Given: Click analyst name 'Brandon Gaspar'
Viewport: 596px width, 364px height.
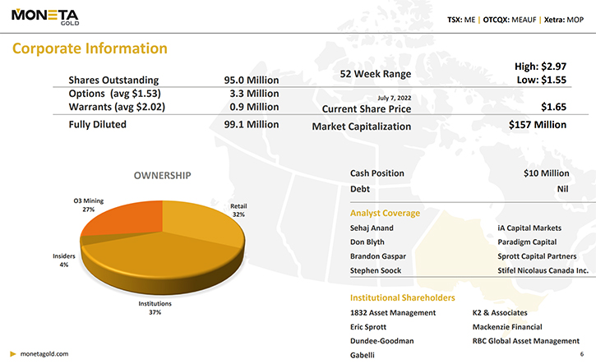Looking at the screenshot, I should [x=378, y=256].
